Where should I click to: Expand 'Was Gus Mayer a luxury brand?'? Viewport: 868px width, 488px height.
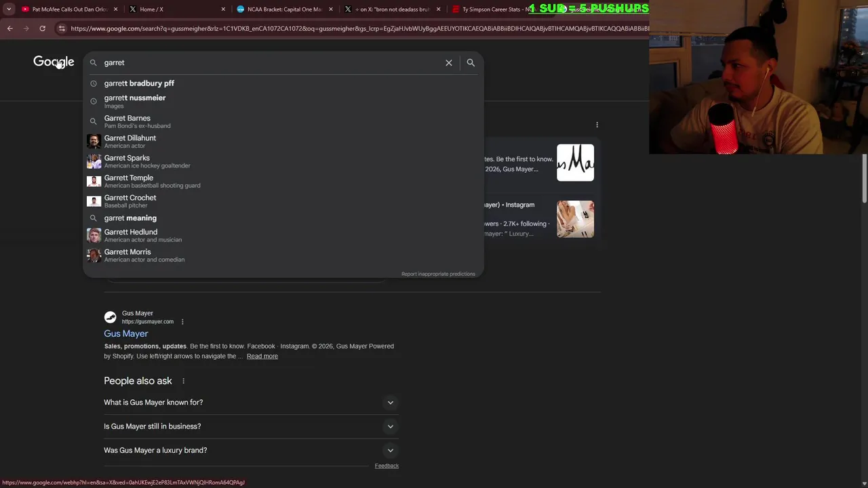coord(251,450)
